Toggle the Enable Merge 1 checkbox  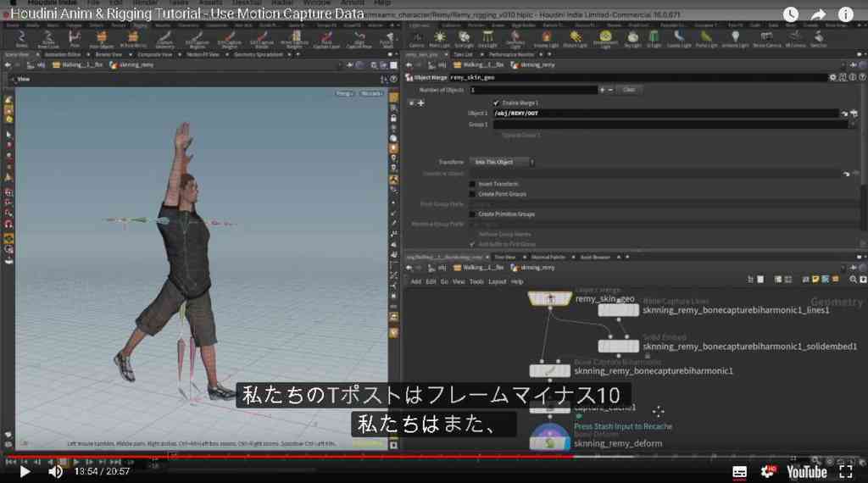coord(496,103)
